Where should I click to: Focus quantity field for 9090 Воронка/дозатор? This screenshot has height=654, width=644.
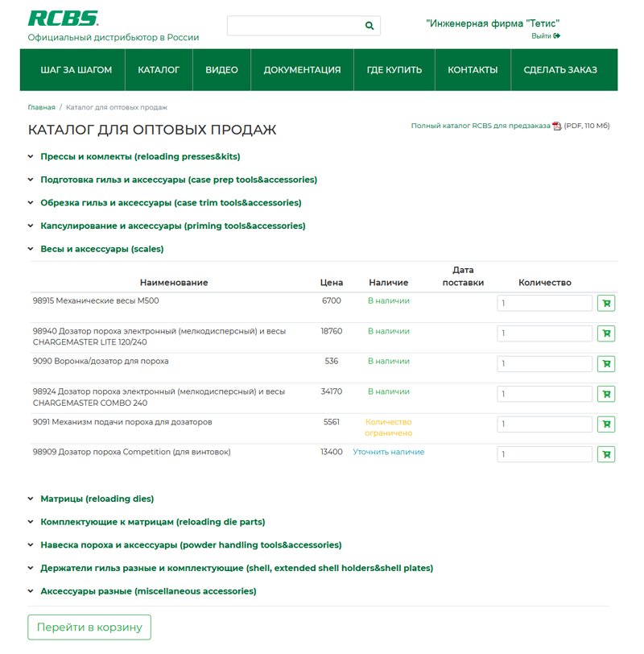pos(544,364)
